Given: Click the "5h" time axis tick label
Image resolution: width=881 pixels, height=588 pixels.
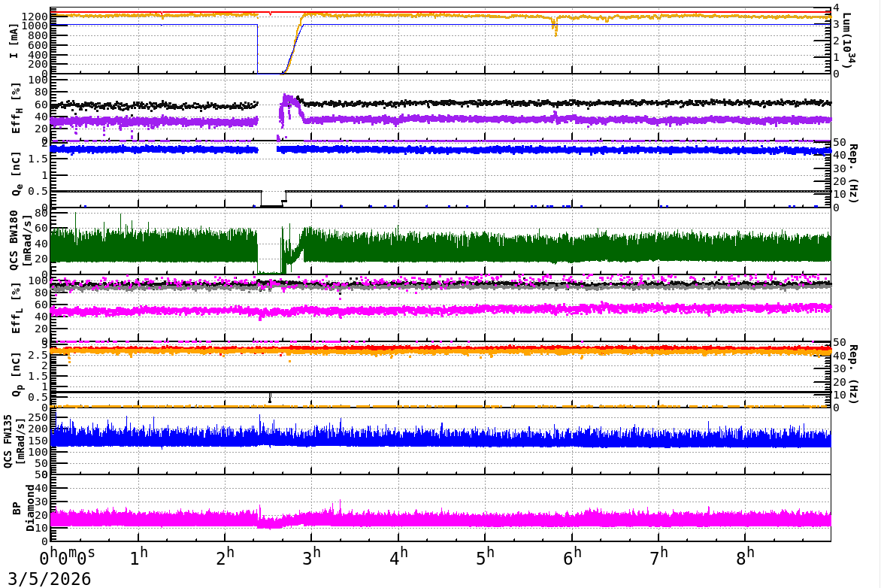Looking at the screenshot, I should (x=485, y=556).
